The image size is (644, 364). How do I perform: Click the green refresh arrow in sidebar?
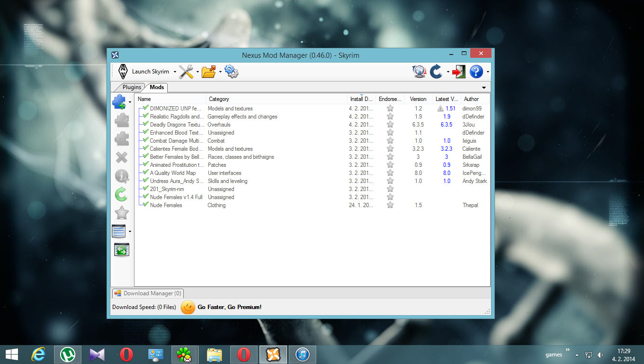(x=122, y=194)
